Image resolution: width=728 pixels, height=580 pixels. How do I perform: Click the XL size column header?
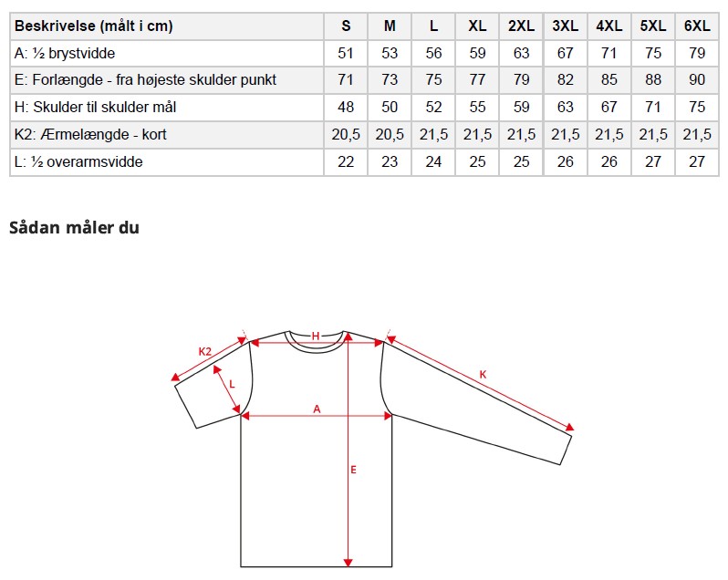point(477,26)
